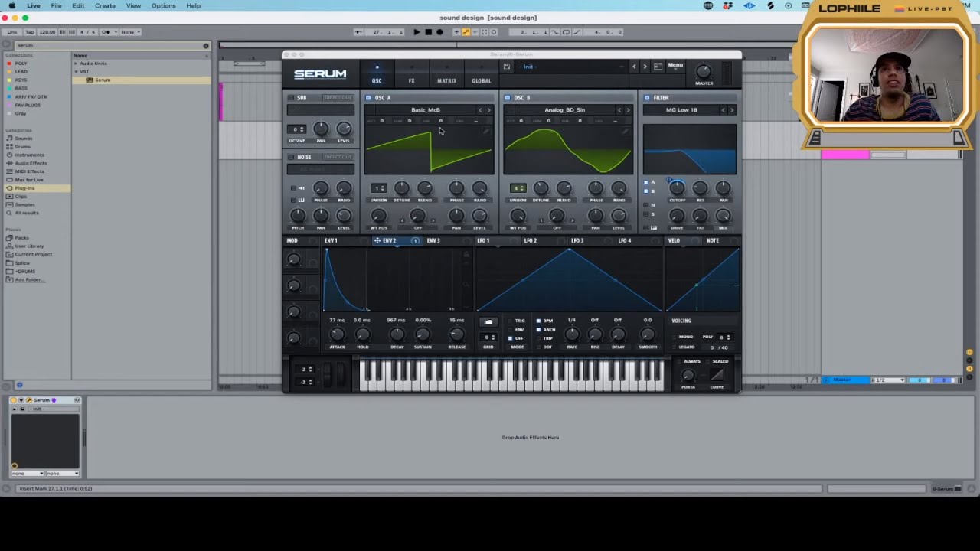
Task: Open the Serum preset browser icon
Action: pos(658,67)
